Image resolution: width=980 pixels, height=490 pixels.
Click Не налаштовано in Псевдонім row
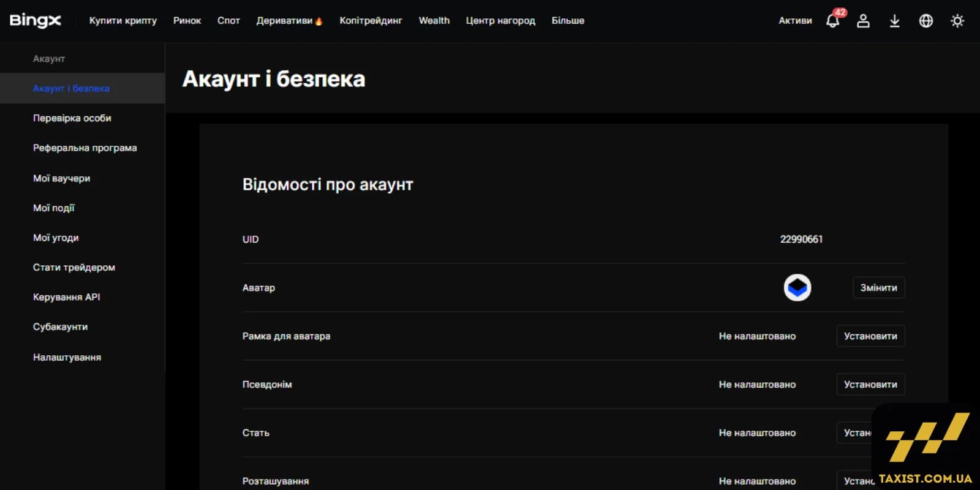click(757, 384)
